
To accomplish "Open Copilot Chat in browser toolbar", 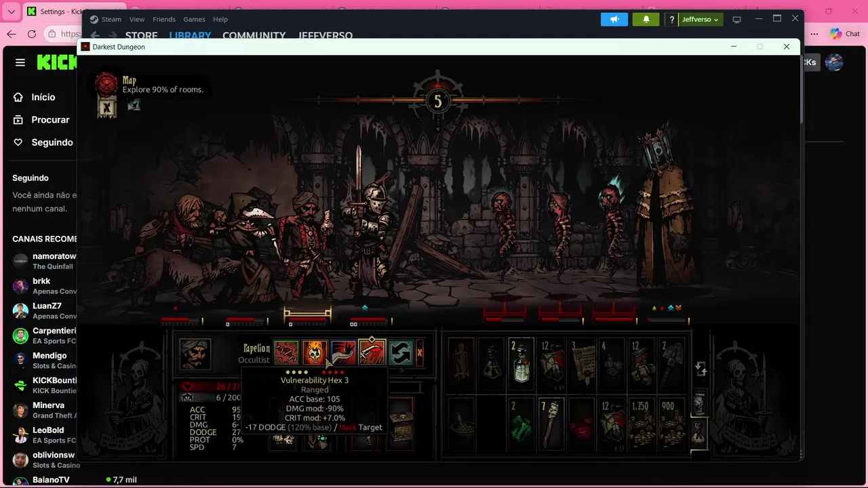I will pos(845,34).
